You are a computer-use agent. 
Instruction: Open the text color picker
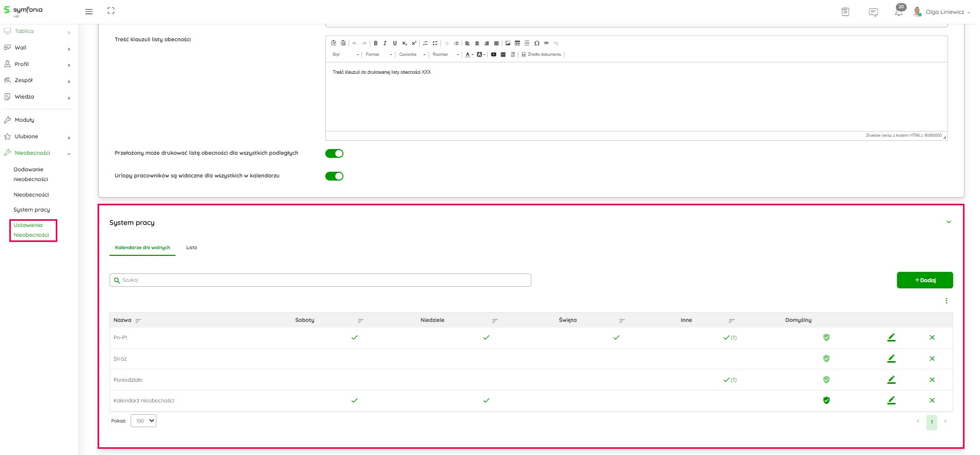469,54
